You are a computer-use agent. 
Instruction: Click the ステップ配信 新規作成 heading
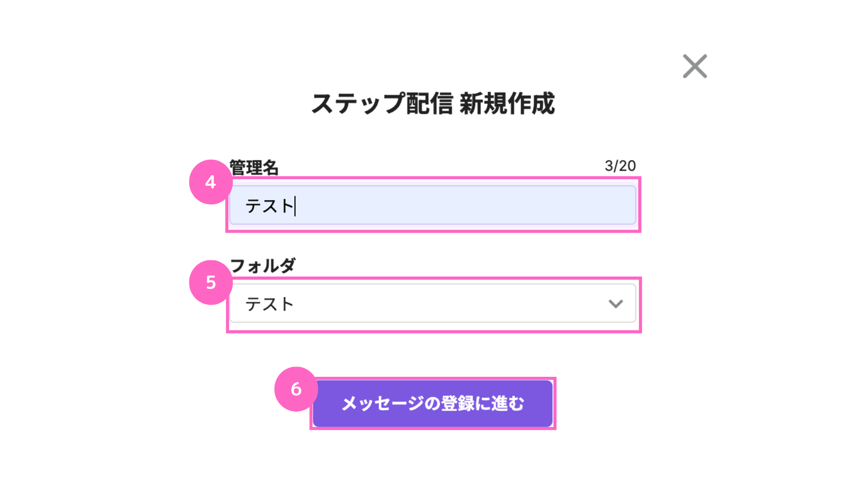[x=433, y=103]
